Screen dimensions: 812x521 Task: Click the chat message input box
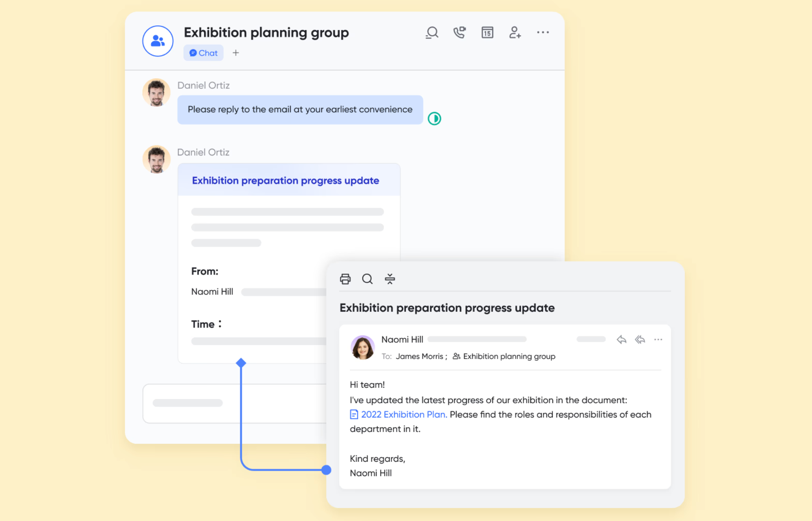235,403
